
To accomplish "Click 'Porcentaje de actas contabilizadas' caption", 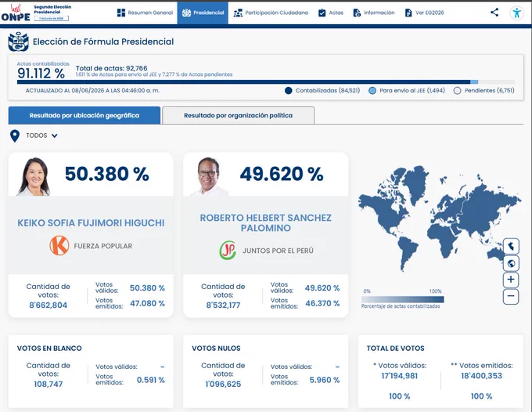I will [x=401, y=306].
